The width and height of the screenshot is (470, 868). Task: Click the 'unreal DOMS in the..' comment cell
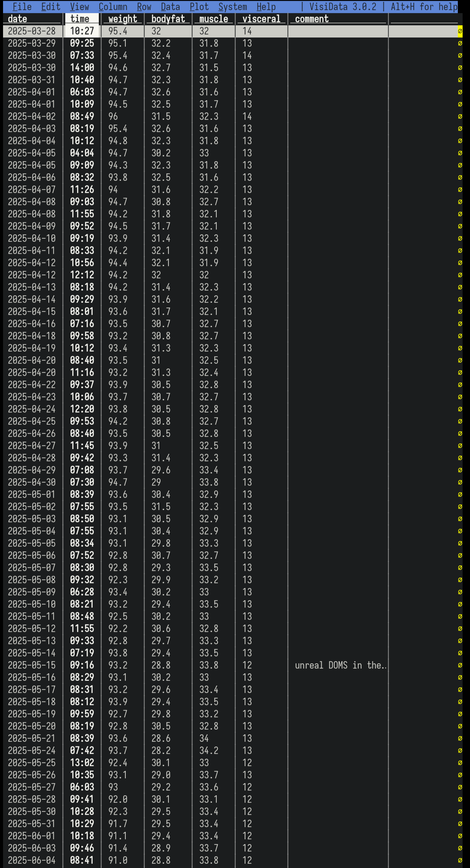tap(341, 665)
